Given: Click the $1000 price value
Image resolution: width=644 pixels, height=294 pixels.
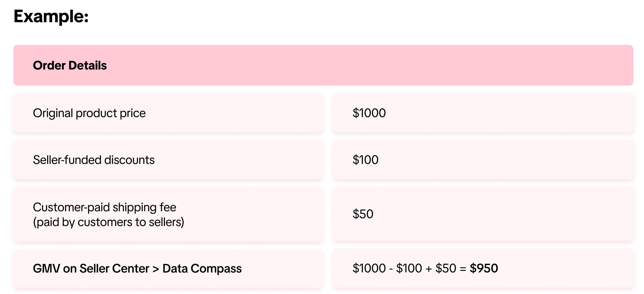Looking at the screenshot, I should point(369,113).
